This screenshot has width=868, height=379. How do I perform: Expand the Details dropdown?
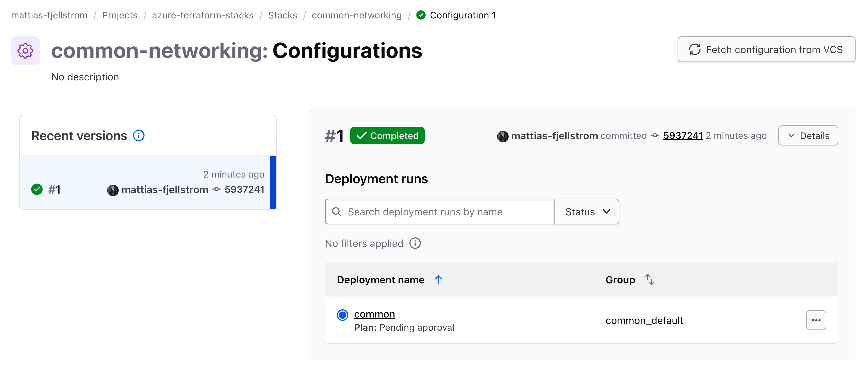pyautogui.click(x=808, y=135)
